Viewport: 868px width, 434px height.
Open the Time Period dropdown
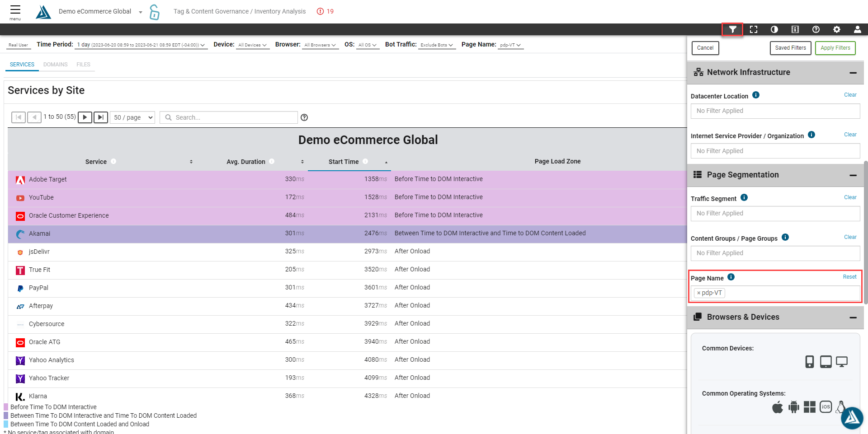pyautogui.click(x=141, y=45)
